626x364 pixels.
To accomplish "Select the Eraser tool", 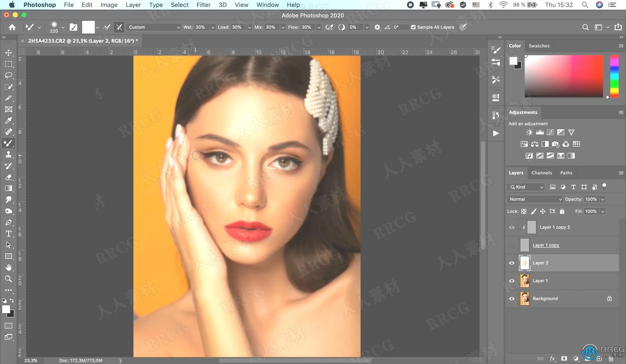I will pos(8,177).
